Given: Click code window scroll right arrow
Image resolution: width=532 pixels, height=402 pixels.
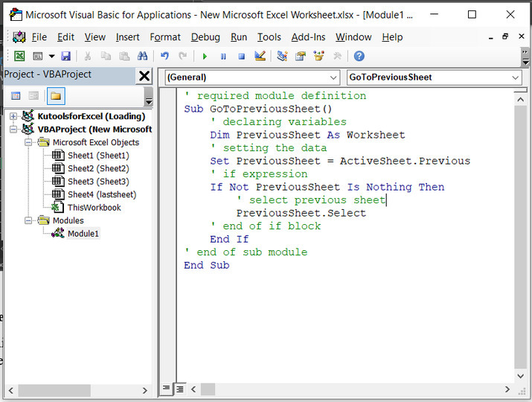Looking at the screenshot, I should pos(507,389).
